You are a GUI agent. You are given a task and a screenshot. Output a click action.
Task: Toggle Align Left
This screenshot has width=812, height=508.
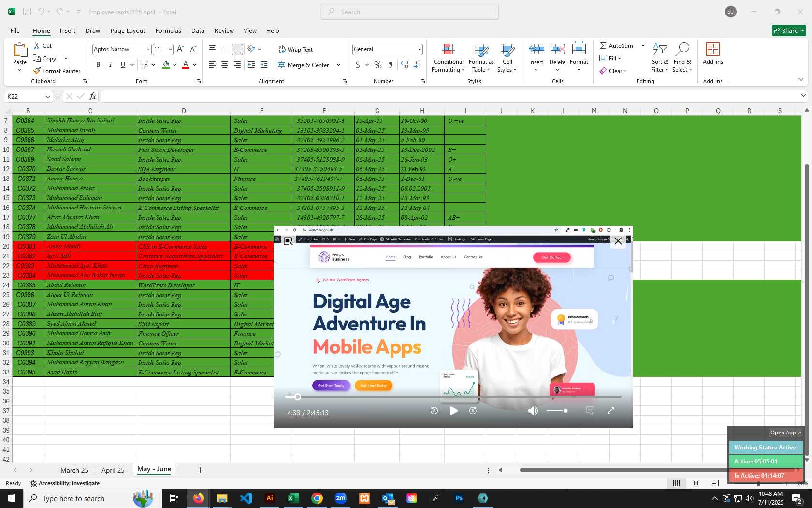coord(212,65)
